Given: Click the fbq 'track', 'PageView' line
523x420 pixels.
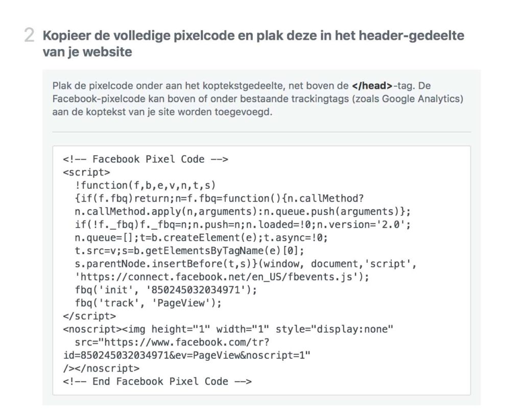Looking at the screenshot, I should (x=148, y=303).
